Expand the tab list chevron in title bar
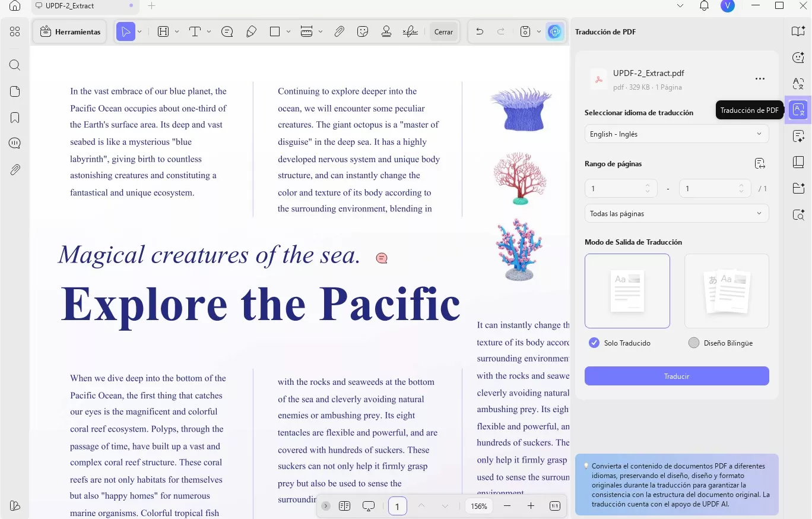812x519 pixels. coord(680,6)
